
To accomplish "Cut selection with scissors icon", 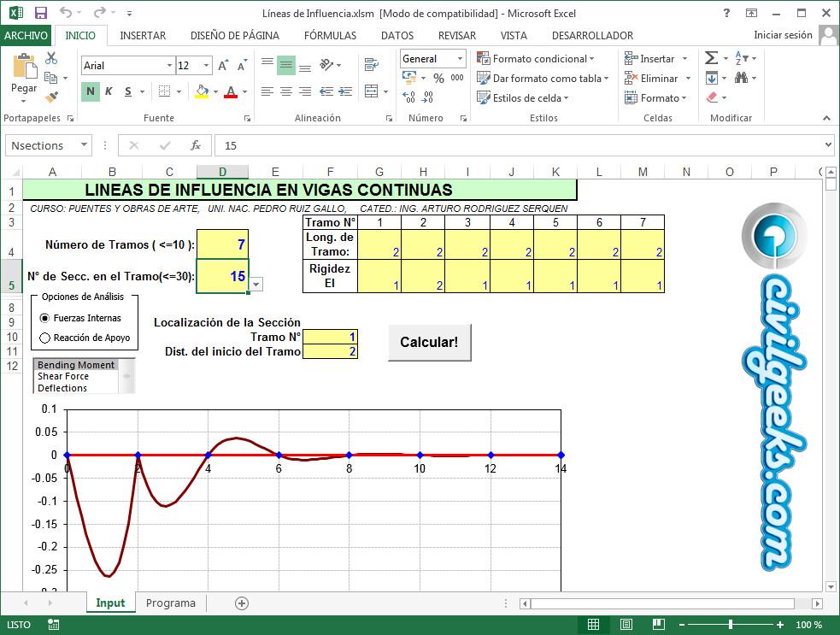I will [x=51, y=58].
